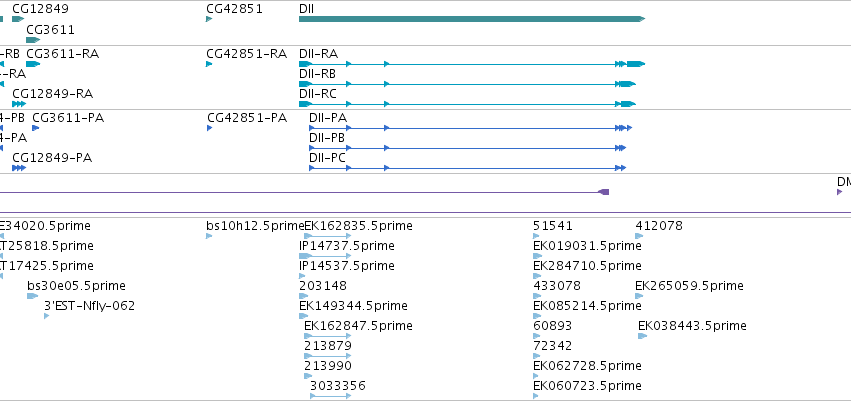851x401 pixels.
Task: Click the CG3611-RA transcript
Action: [33, 64]
